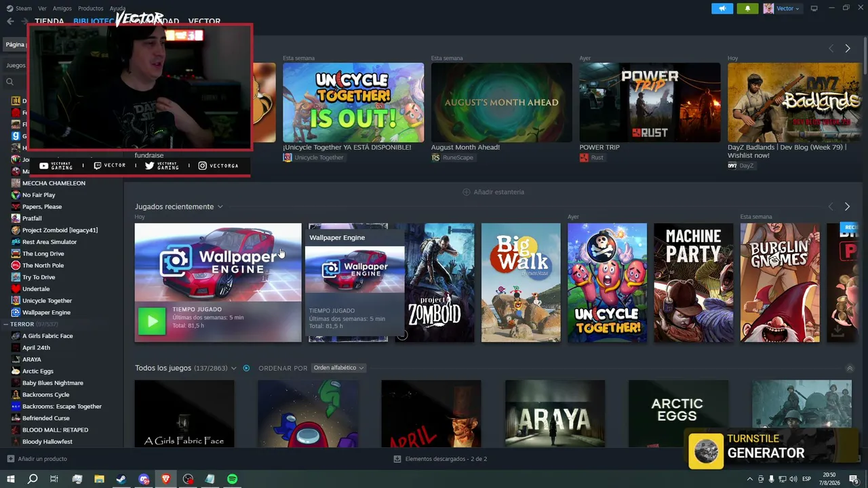Viewport: 868px width, 488px height.
Task: Select The North Pole in the sidebar
Action: 43,265
